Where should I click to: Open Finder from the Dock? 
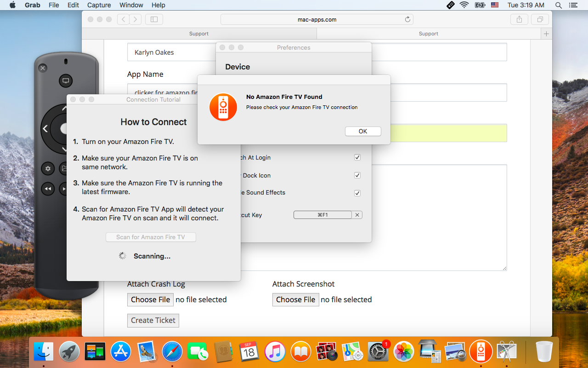pos(44,352)
